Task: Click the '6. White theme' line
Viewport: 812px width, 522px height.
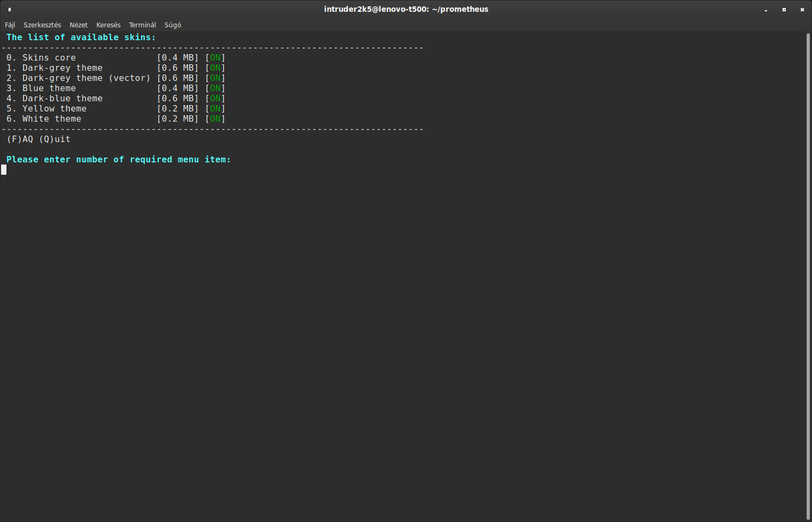Action: (x=116, y=119)
